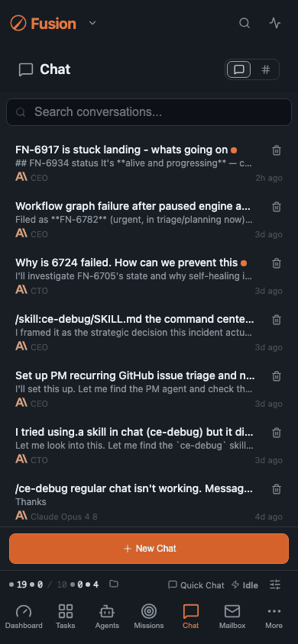Delete the Set up PM recurring conversation
This screenshot has height=644, width=298.
[277, 376]
